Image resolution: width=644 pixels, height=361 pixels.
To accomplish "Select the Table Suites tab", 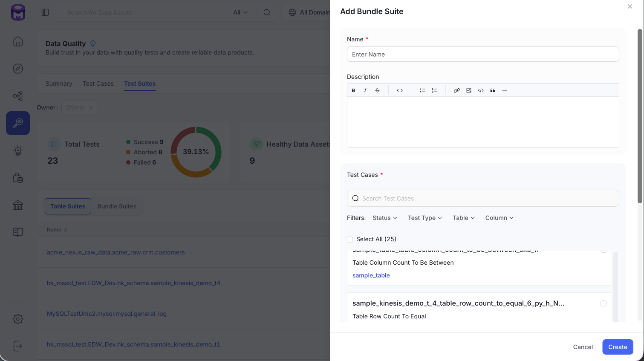I will coord(68,206).
